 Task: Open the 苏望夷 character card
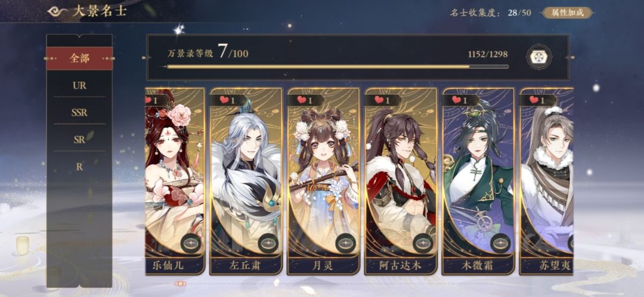coord(547,181)
